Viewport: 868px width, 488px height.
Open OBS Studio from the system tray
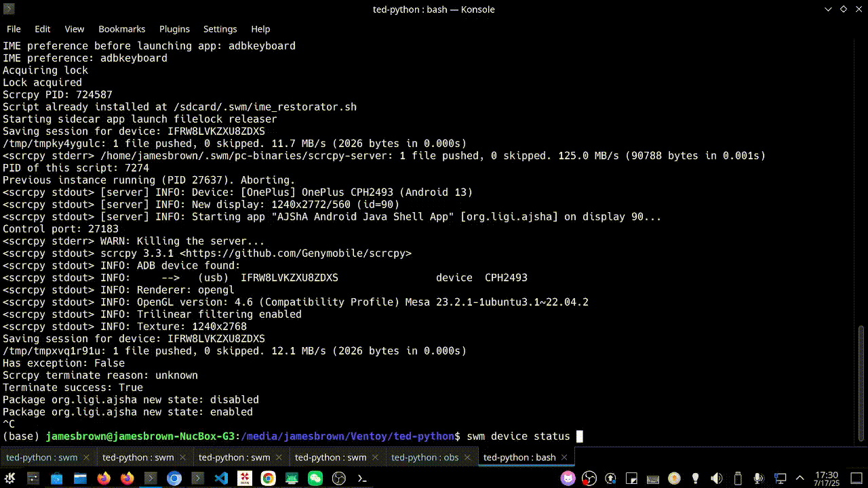coord(588,479)
